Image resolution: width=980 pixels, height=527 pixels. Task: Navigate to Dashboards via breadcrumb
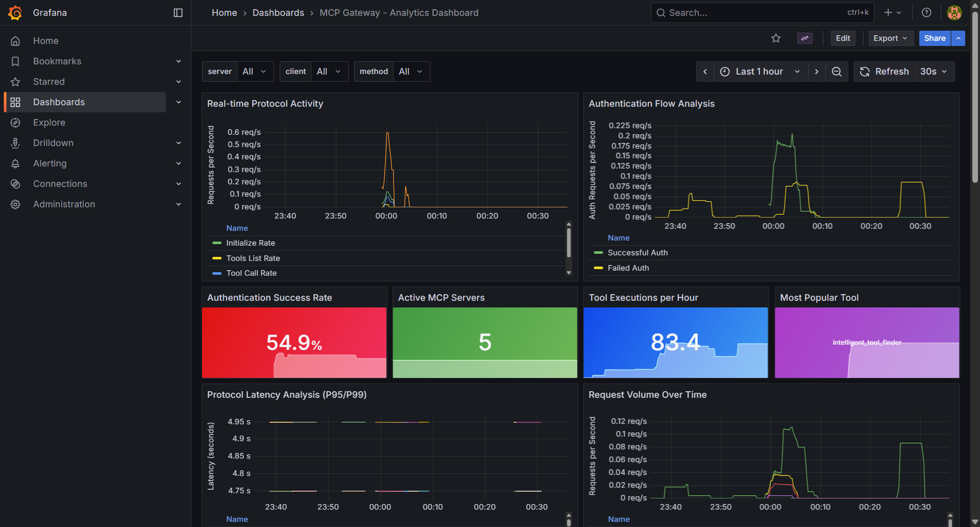(x=278, y=12)
